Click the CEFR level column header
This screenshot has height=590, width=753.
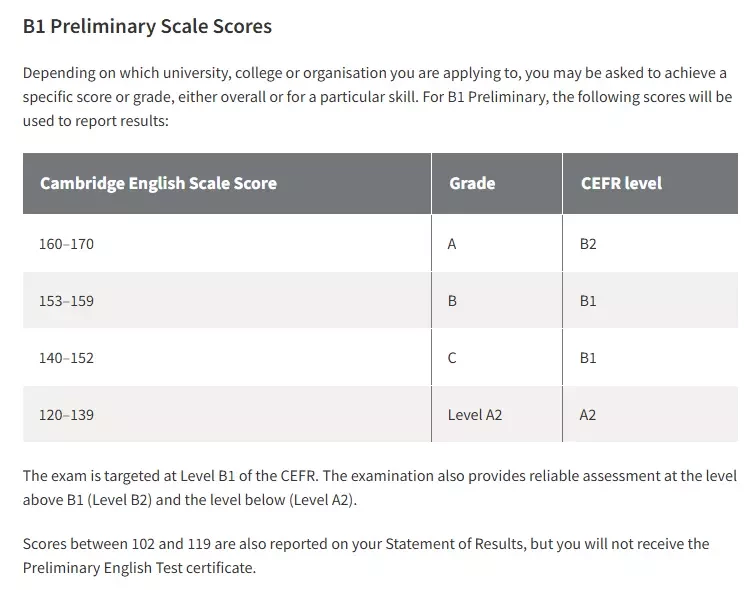coord(650,183)
